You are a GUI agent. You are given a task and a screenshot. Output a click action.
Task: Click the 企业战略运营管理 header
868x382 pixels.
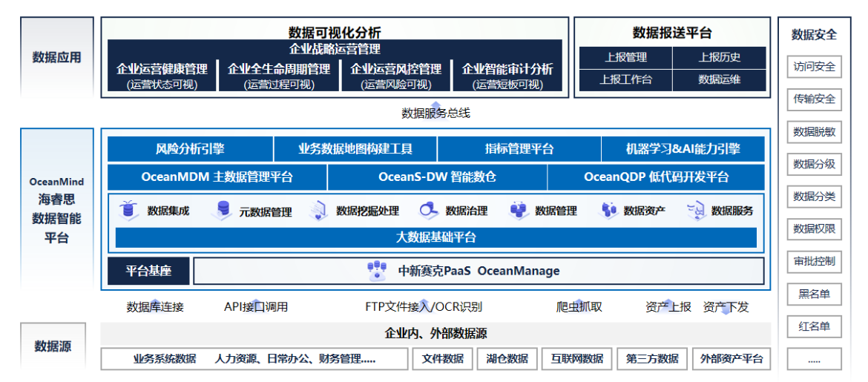click(335, 49)
